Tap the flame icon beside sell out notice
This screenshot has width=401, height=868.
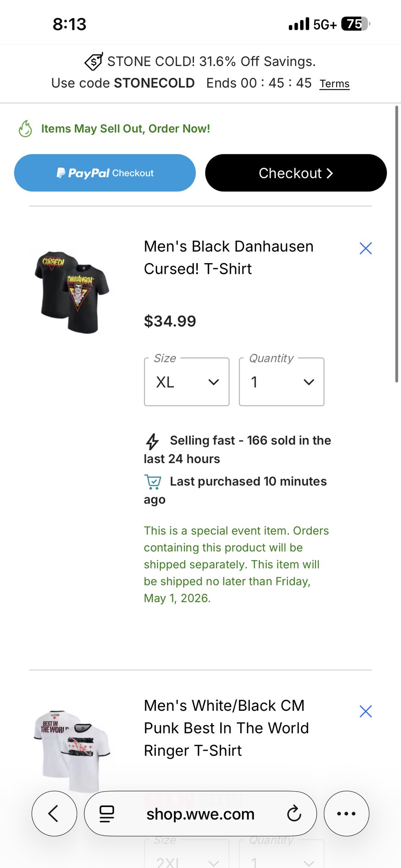point(25,129)
